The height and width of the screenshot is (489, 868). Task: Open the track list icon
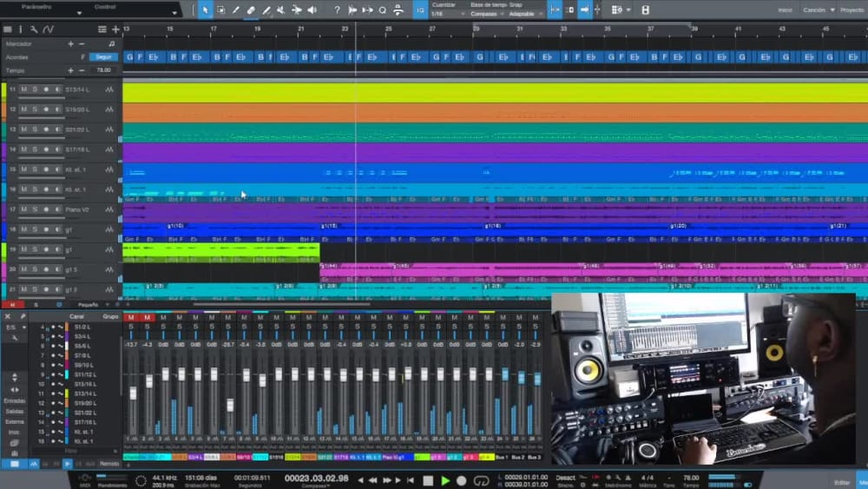8,30
